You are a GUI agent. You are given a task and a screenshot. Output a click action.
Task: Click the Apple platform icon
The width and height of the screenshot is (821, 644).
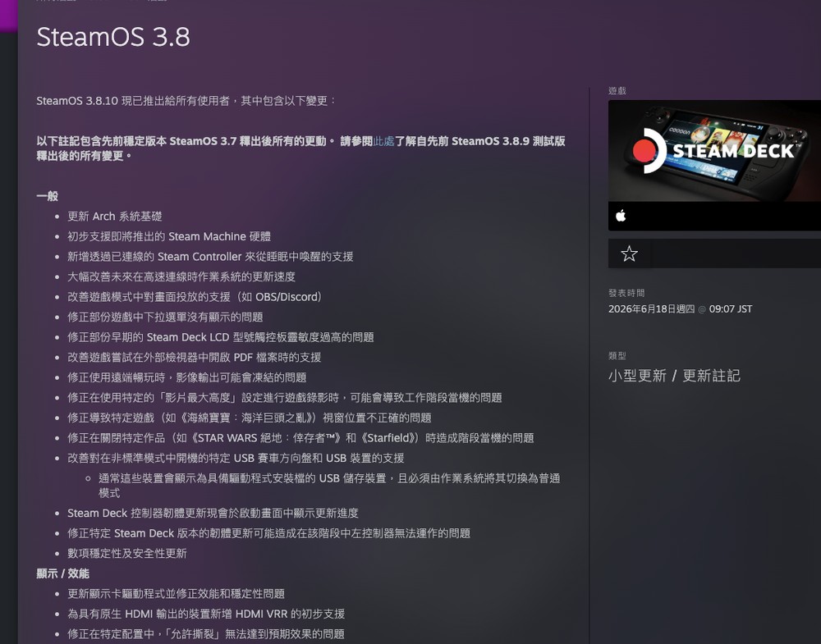click(x=621, y=216)
